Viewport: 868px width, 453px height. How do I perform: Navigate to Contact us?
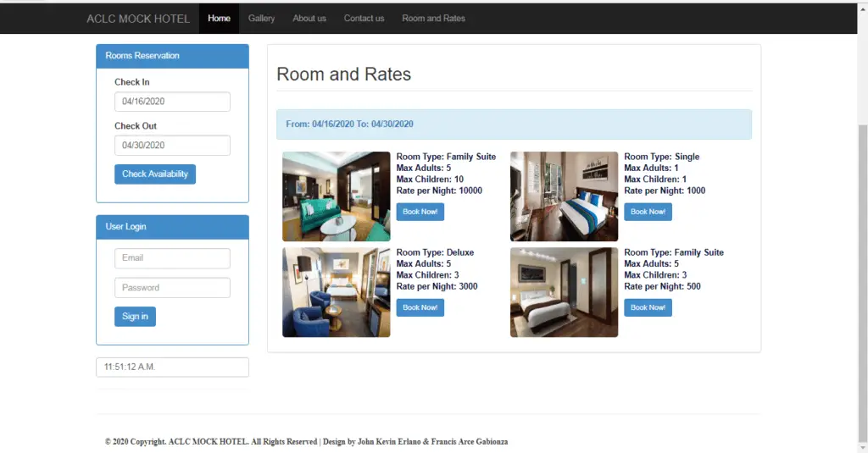pos(364,19)
